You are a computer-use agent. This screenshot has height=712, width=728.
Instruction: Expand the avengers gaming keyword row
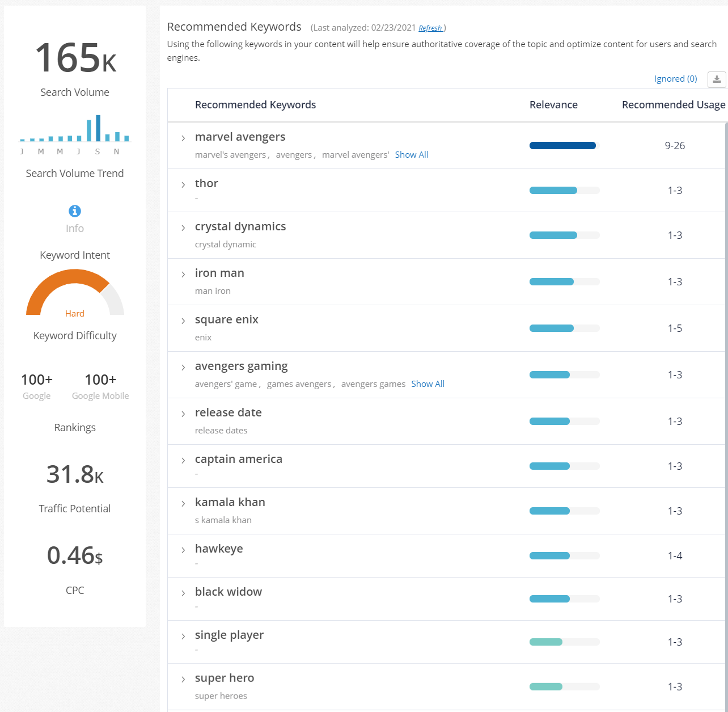(183, 368)
